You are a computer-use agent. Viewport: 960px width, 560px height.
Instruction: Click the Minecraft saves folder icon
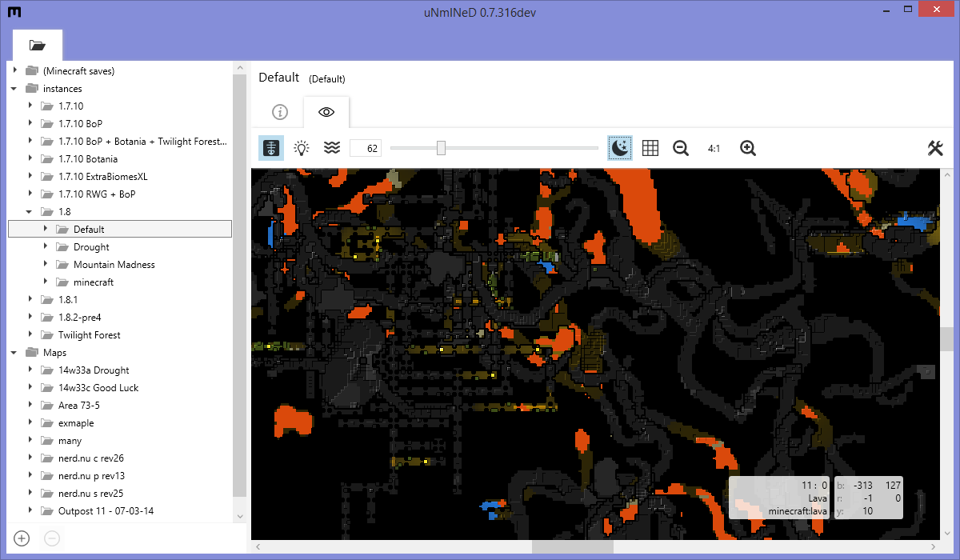[32, 70]
